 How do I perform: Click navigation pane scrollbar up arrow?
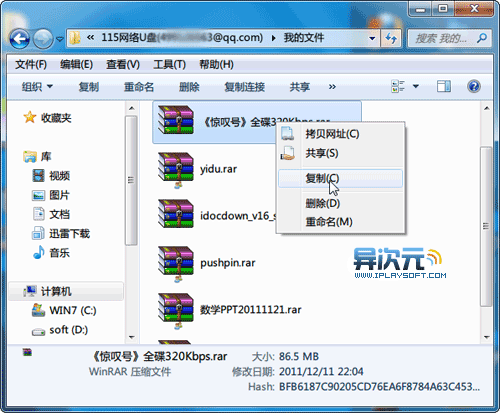click(132, 108)
